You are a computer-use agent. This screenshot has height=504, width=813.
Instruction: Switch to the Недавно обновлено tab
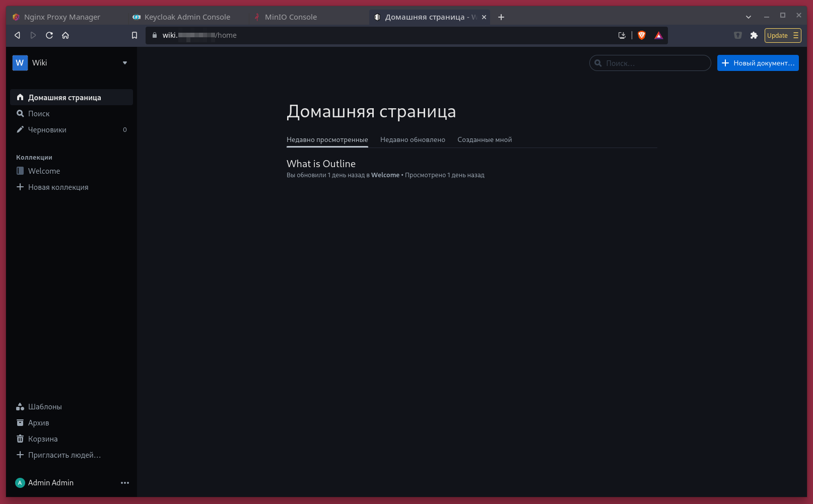413,139
